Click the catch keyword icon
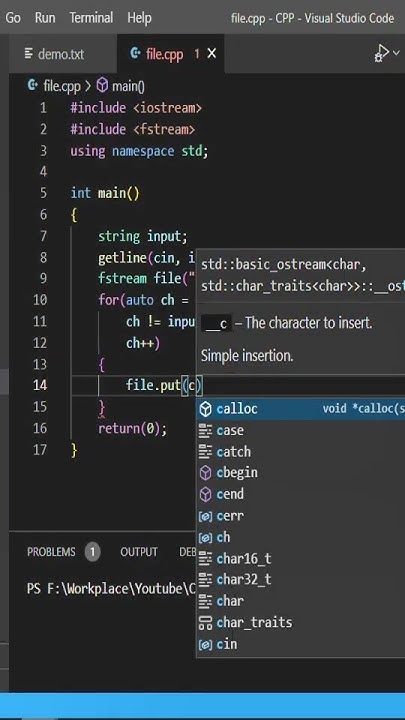Image resolution: width=405 pixels, height=720 pixels. point(205,452)
